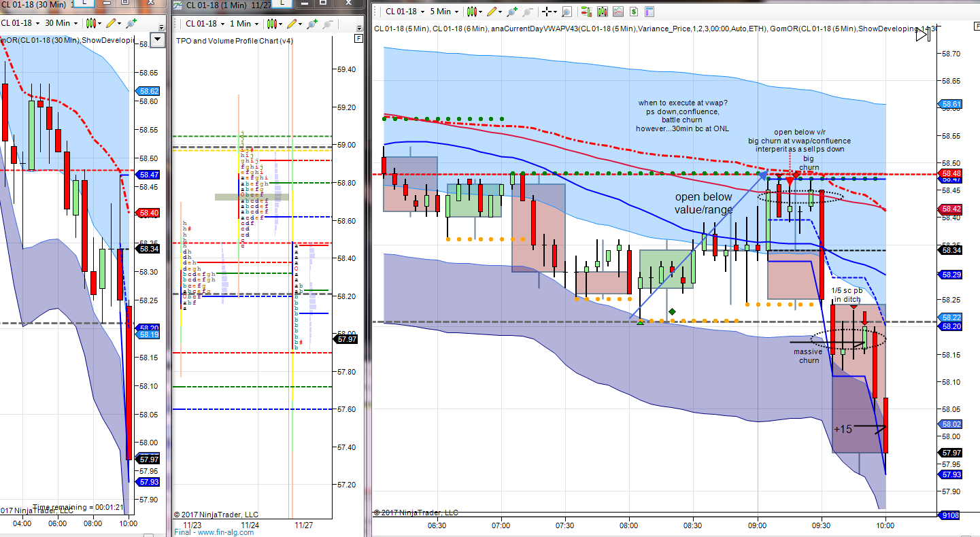
Task: Click the green triangle marker near 08:00
Action: tap(641, 322)
